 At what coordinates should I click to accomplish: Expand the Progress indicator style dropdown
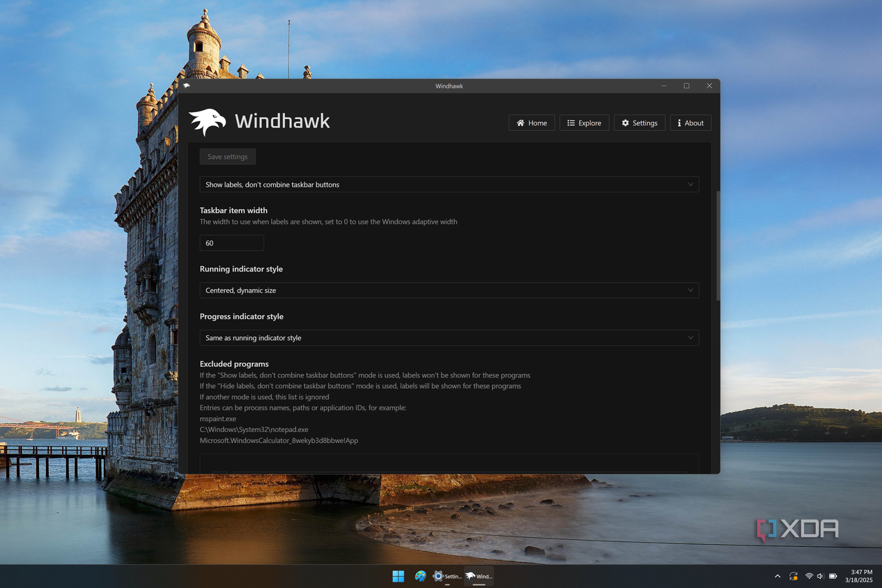pos(449,338)
